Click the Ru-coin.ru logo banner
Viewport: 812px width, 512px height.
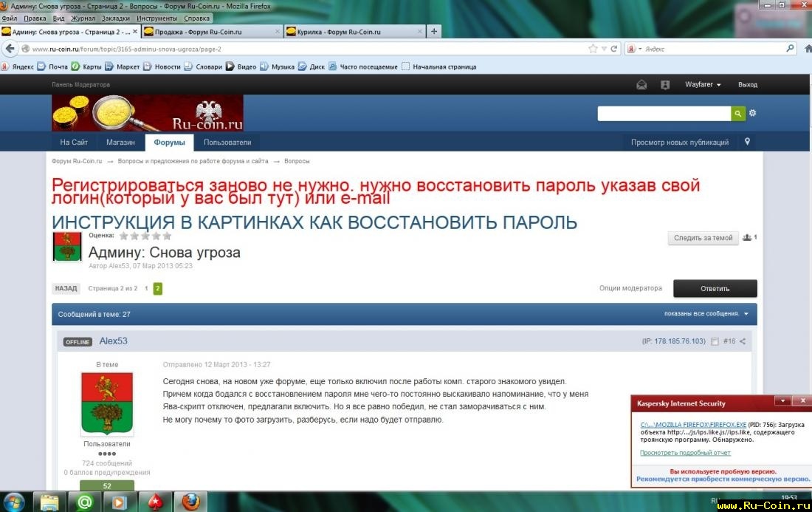tap(148, 113)
